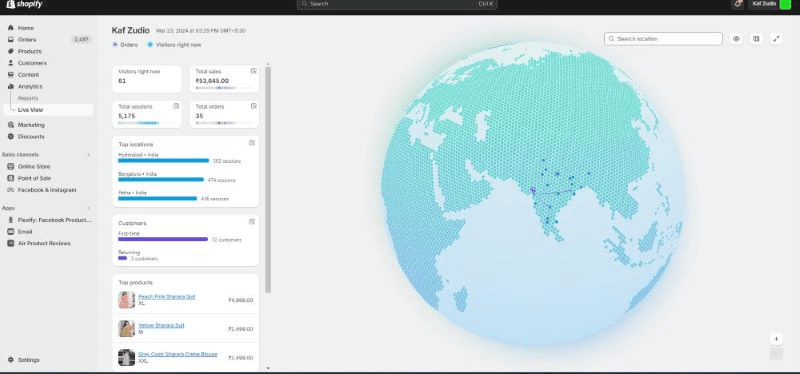
Task: Click the 5,175 total sessions value
Action: click(126, 116)
